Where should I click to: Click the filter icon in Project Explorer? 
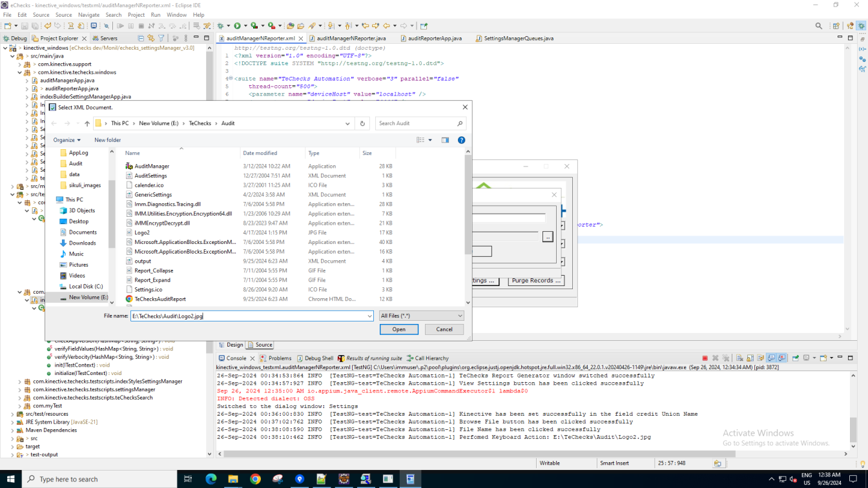161,38
